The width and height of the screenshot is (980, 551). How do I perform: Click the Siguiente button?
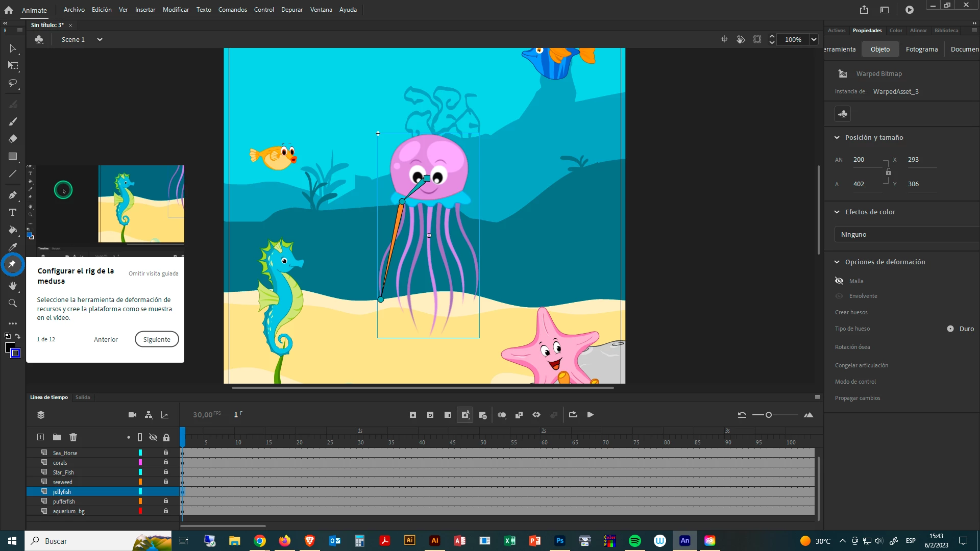tap(157, 339)
